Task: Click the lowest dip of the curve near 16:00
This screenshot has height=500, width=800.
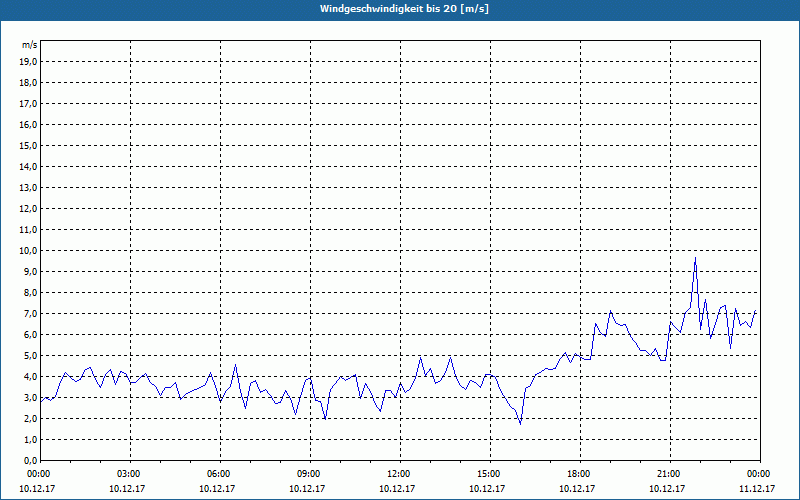Action: 520,423
